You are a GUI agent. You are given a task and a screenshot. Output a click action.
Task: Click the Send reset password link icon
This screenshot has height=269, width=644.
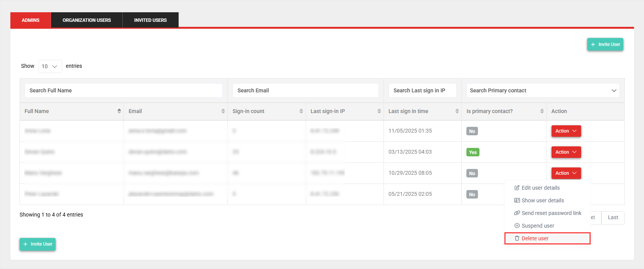pos(517,213)
